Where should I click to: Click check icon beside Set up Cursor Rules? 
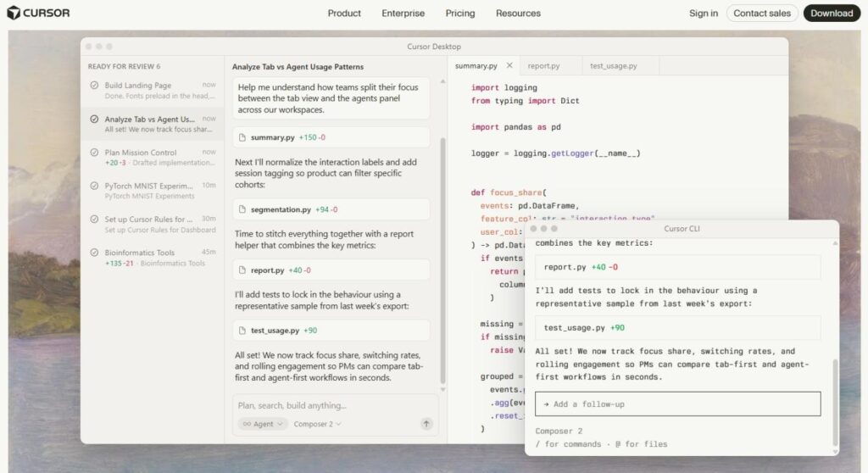94,219
